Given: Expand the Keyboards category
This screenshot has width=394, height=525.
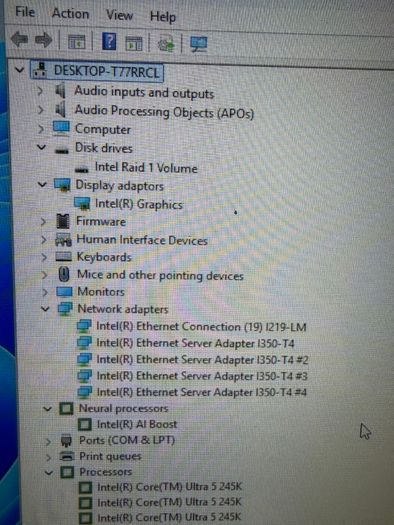Looking at the screenshot, I should [44, 257].
